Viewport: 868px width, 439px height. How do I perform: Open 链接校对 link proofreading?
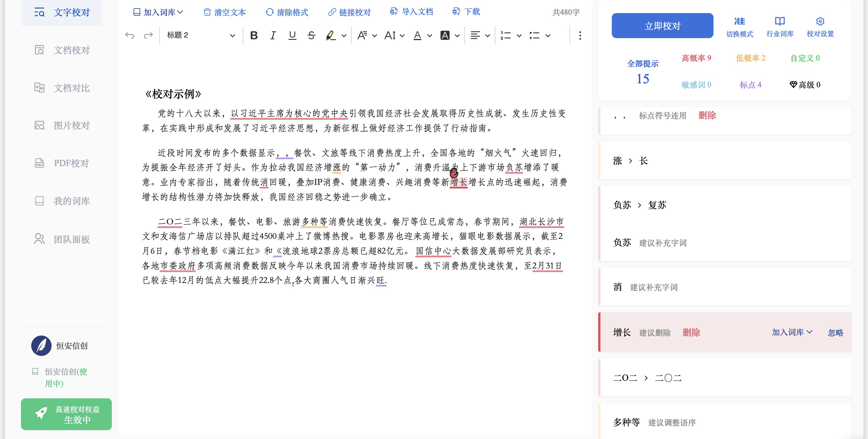click(x=349, y=12)
